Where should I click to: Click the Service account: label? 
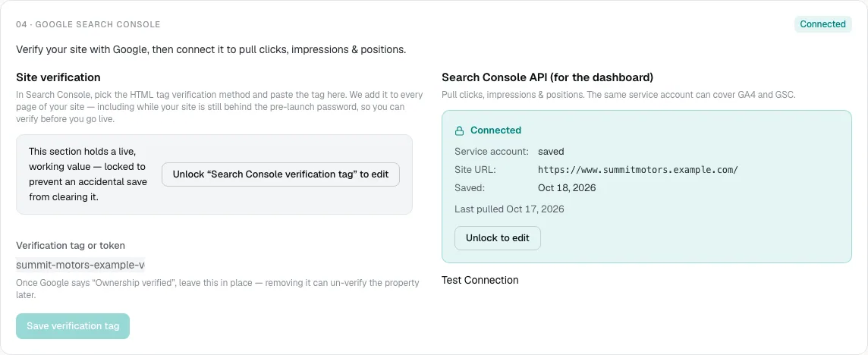coord(492,151)
